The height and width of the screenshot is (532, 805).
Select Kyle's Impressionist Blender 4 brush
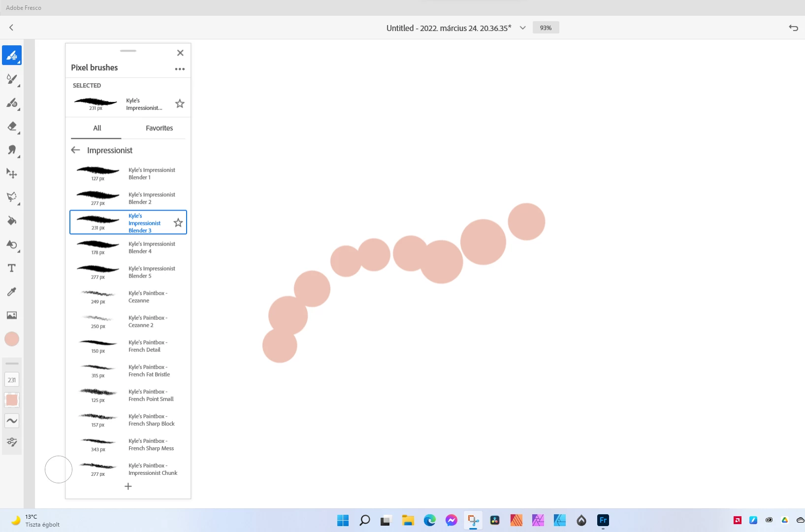point(128,247)
